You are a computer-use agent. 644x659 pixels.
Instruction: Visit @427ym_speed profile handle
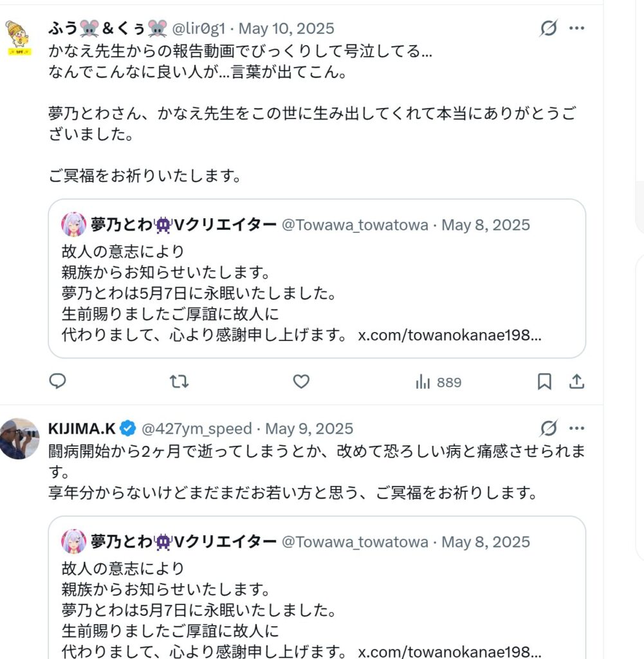(196, 429)
